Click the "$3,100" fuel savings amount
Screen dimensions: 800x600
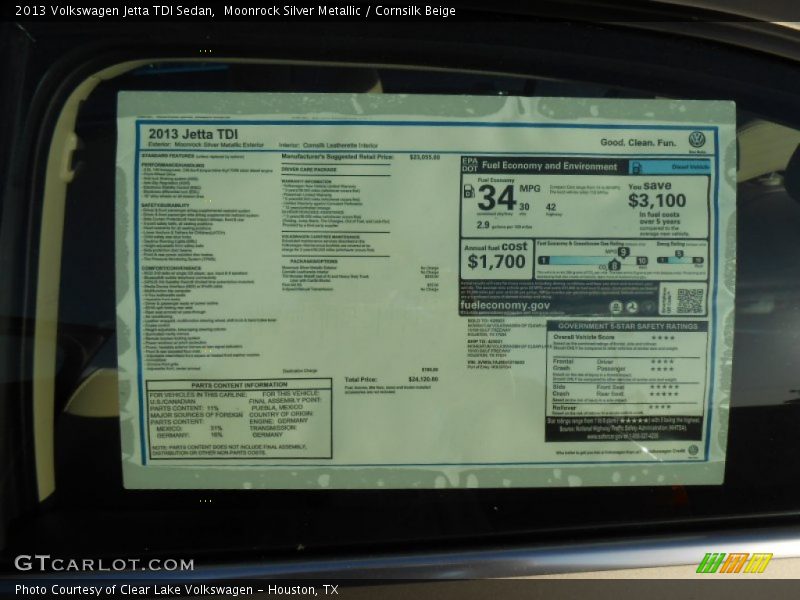[x=657, y=201]
